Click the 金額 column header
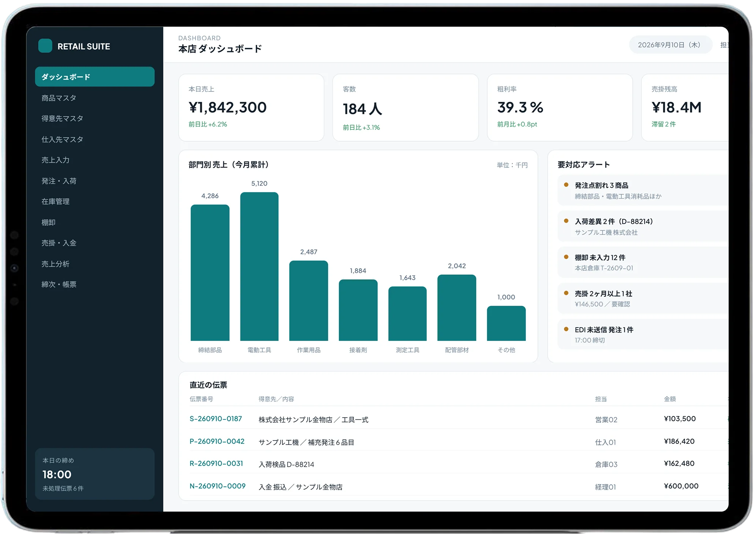 [669, 399]
